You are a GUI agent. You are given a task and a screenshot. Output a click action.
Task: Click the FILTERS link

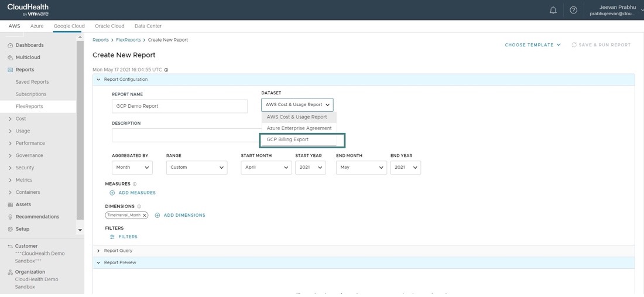(x=128, y=237)
